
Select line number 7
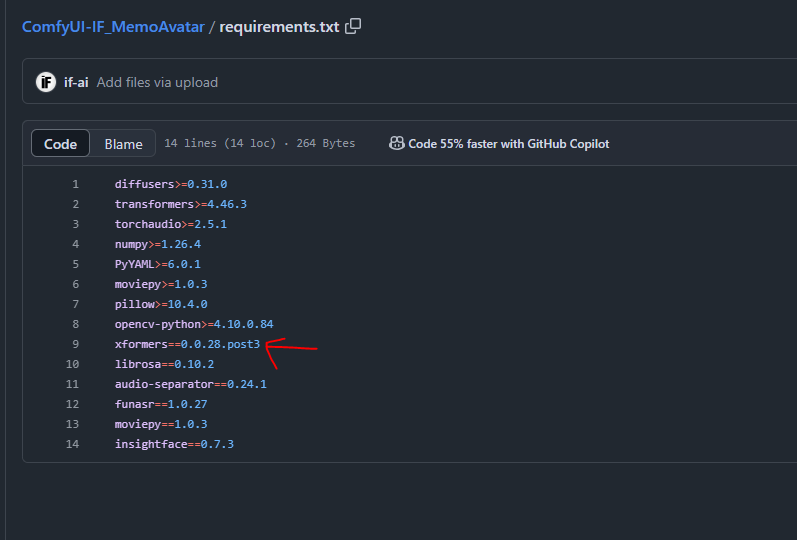click(75, 304)
